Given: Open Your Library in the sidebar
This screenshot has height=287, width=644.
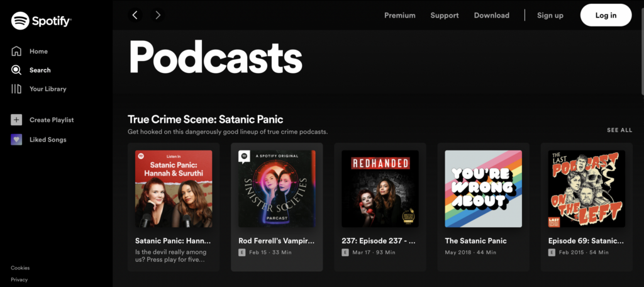Looking at the screenshot, I should (x=48, y=89).
